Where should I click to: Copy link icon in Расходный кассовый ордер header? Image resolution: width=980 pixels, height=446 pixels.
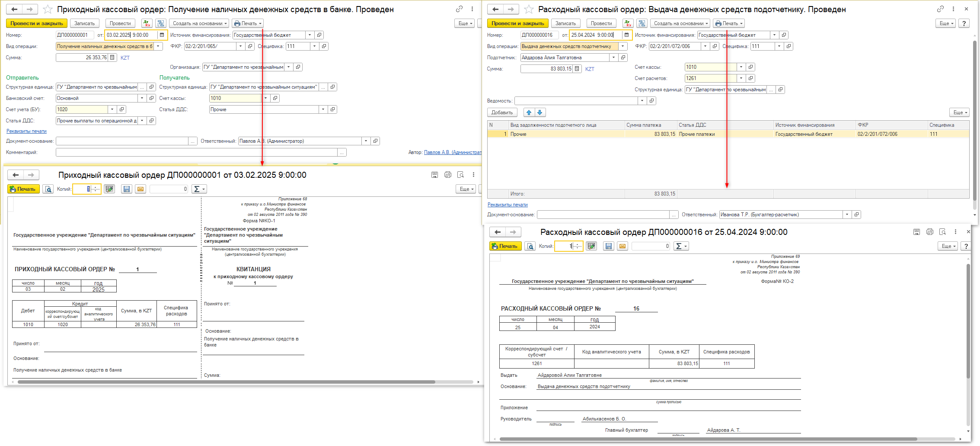pyautogui.click(x=940, y=9)
